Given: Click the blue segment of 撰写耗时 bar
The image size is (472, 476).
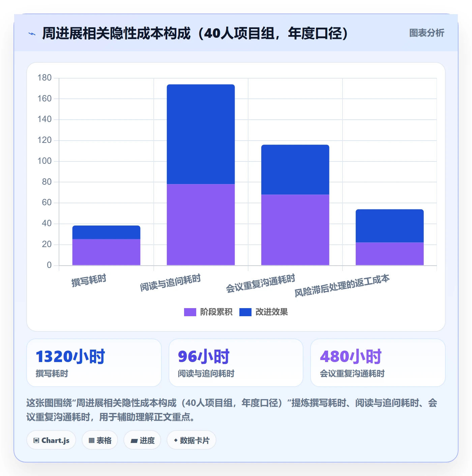Looking at the screenshot, I should pos(106,232).
